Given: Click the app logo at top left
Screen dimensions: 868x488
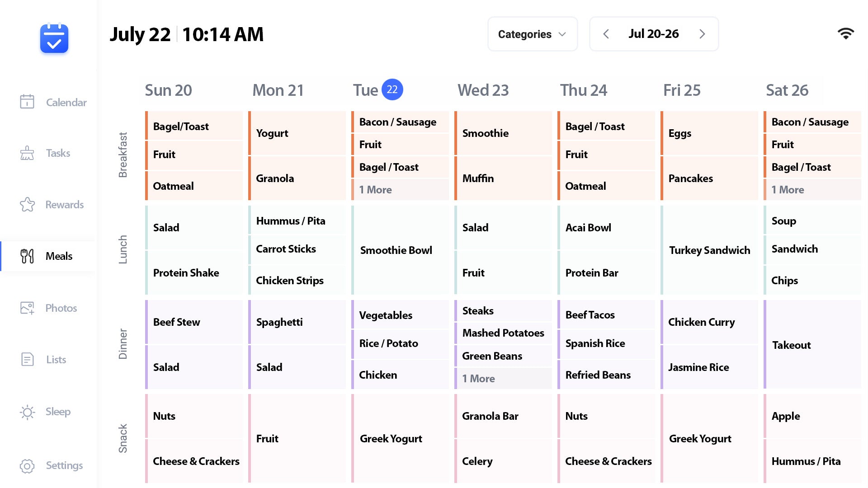Looking at the screenshot, I should (54, 39).
